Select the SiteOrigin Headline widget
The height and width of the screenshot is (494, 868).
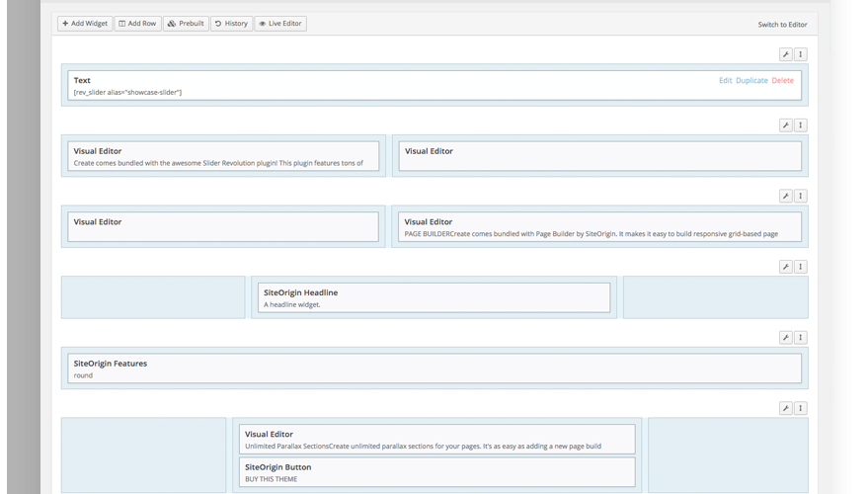(434, 298)
